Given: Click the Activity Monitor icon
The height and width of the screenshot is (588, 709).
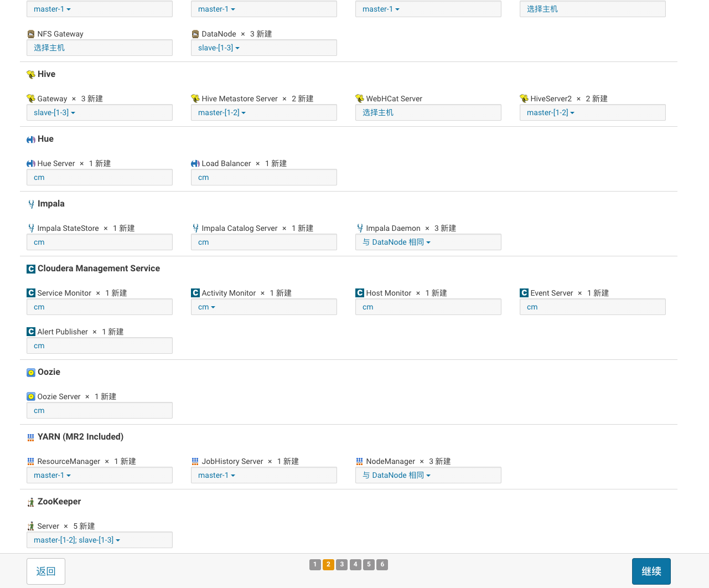Looking at the screenshot, I should pos(195,293).
